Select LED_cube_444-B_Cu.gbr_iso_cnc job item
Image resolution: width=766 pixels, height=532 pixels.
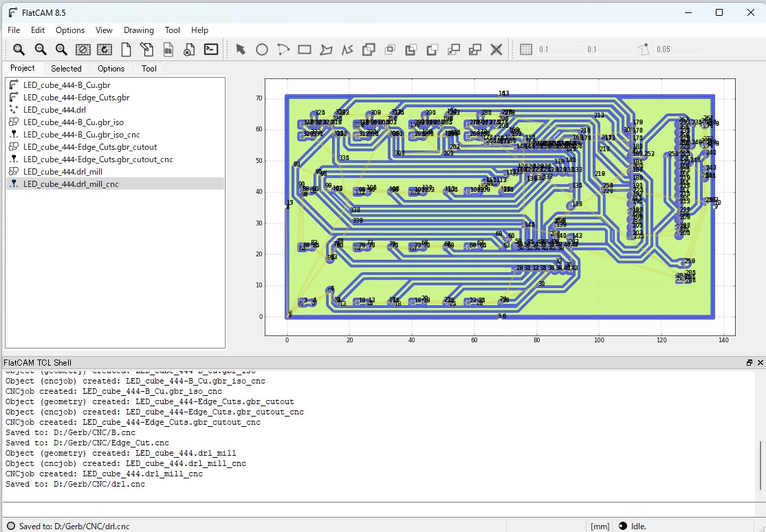point(116,134)
